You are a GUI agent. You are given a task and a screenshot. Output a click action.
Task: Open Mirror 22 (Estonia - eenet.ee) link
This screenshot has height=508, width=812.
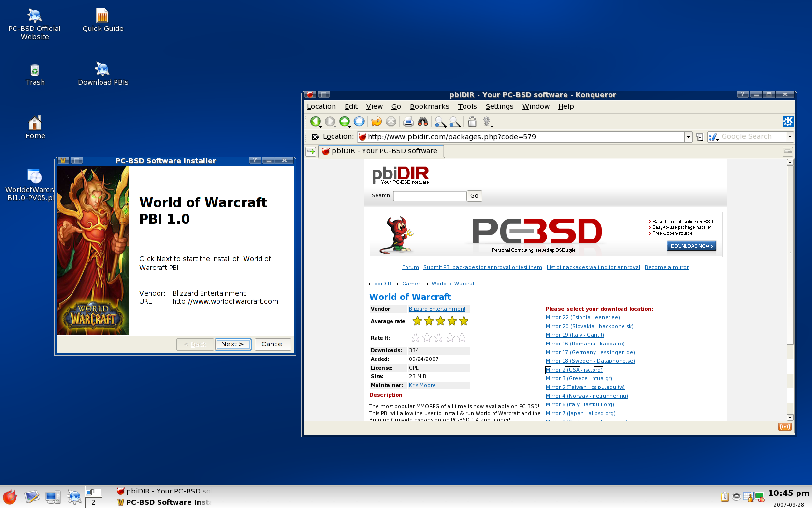[x=583, y=317]
